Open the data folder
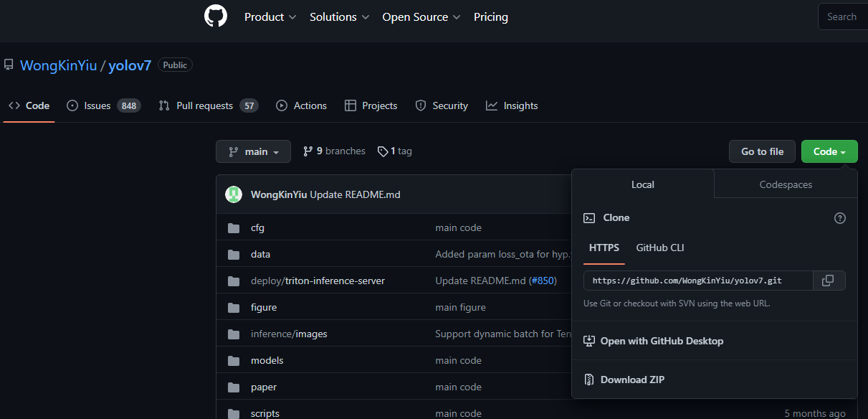This screenshot has height=419, width=868. [260, 254]
